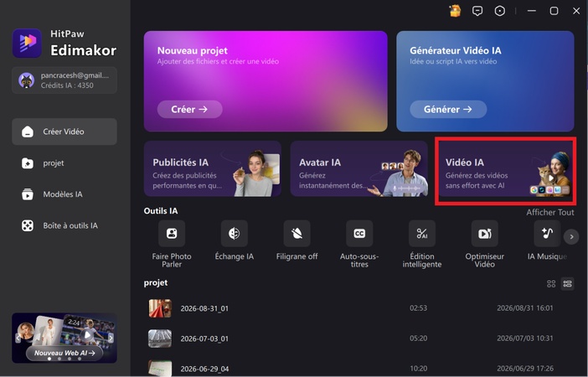Click the Modèles IA sidebar icon
The width and height of the screenshot is (588, 377).
point(28,194)
